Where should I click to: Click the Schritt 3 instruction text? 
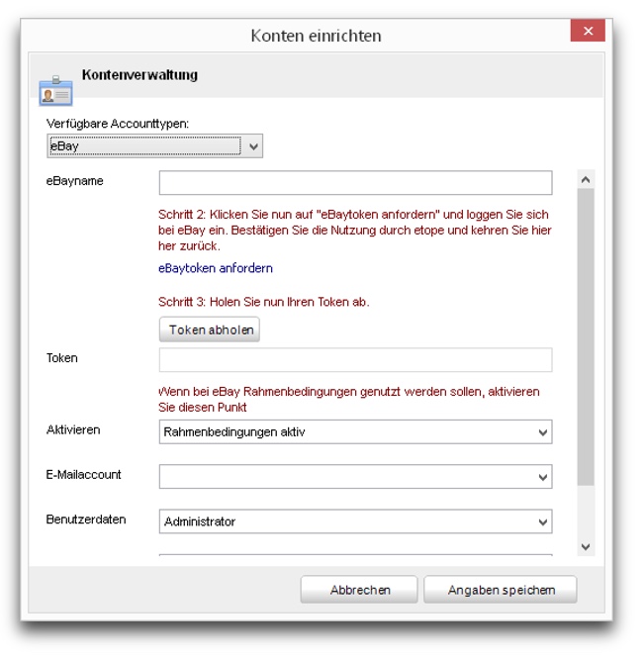[x=264, y=302]
